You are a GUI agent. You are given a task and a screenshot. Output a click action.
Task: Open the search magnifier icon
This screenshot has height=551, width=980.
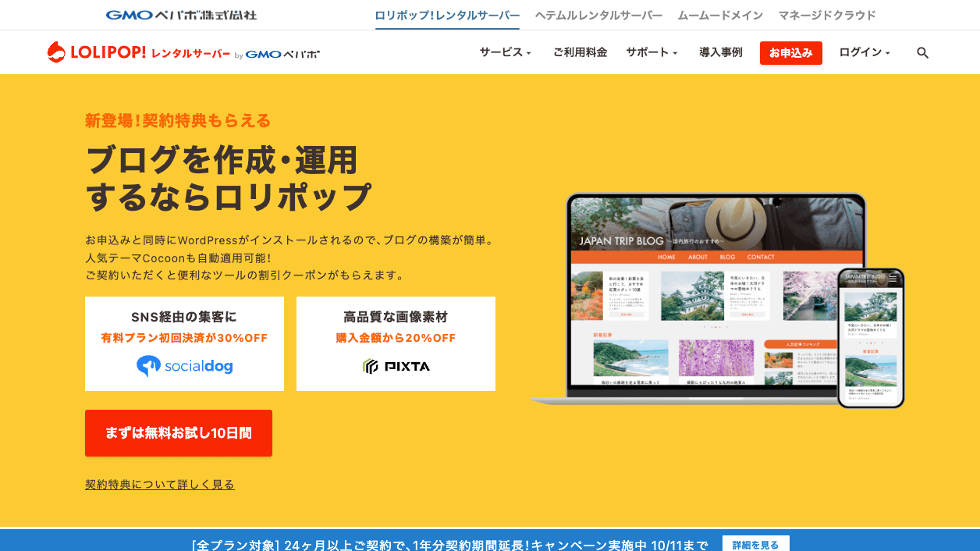click(922, 53)
